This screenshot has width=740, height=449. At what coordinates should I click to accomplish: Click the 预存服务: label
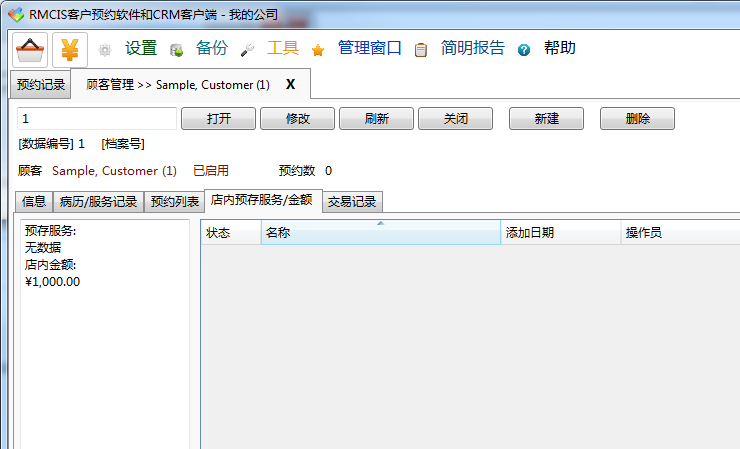(x=50, y=231)
